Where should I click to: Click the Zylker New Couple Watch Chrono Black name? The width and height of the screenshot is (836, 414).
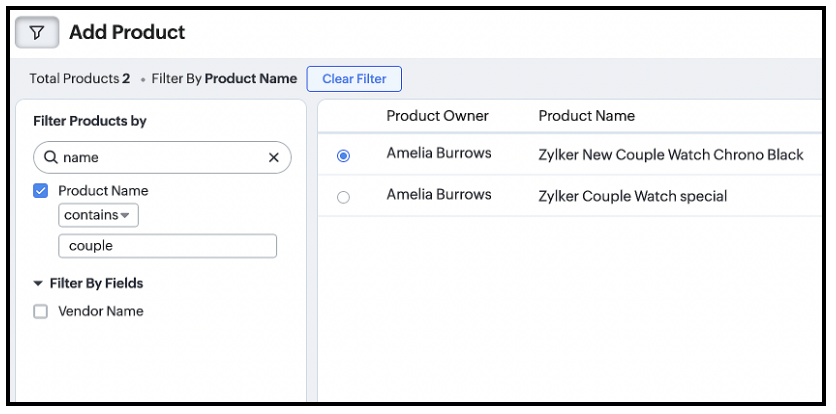[670, 155]
